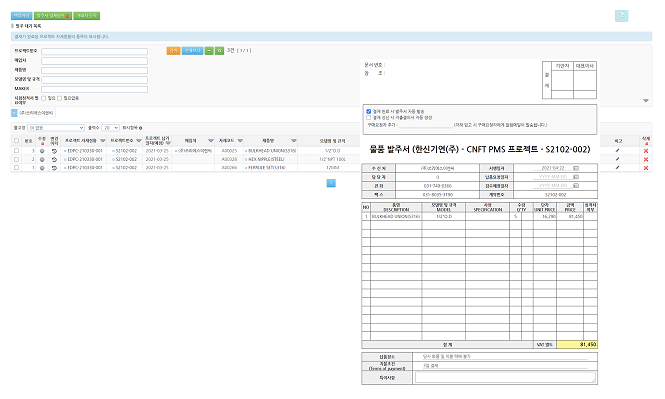The image size is (665, 399).
Task: Open change history icon in FERRULE SET row
Action: 54,168
